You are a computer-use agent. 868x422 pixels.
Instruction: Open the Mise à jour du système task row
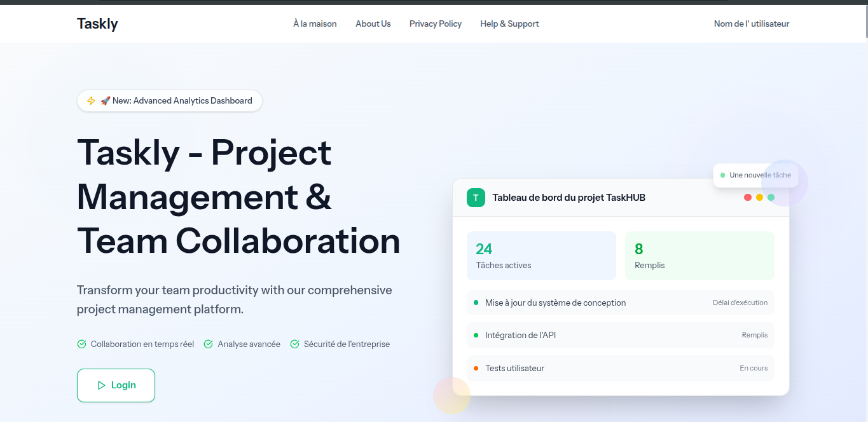tap(620, 303)
